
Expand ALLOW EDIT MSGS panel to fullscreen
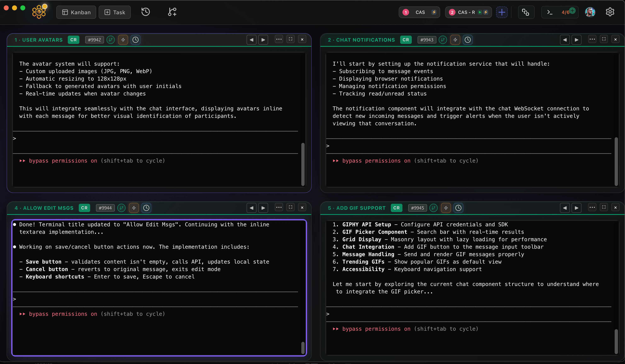(290, 207)
